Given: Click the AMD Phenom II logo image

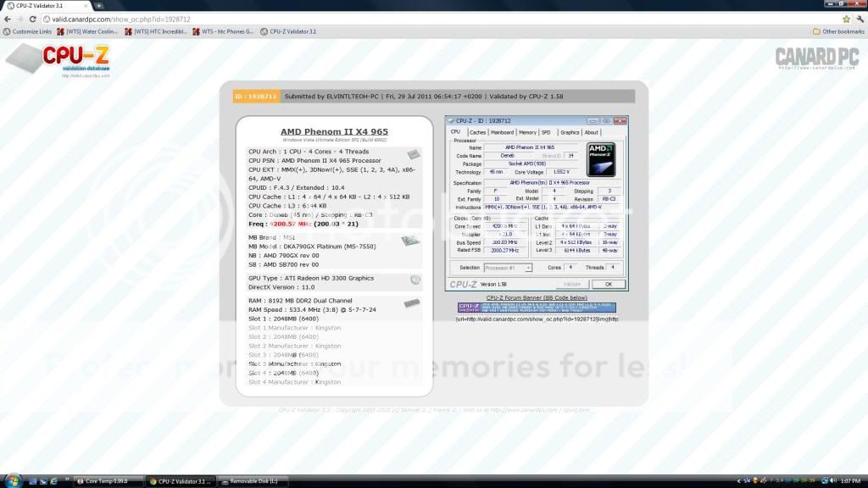Looking at the screenshot, I should click(x=600, y=158).
